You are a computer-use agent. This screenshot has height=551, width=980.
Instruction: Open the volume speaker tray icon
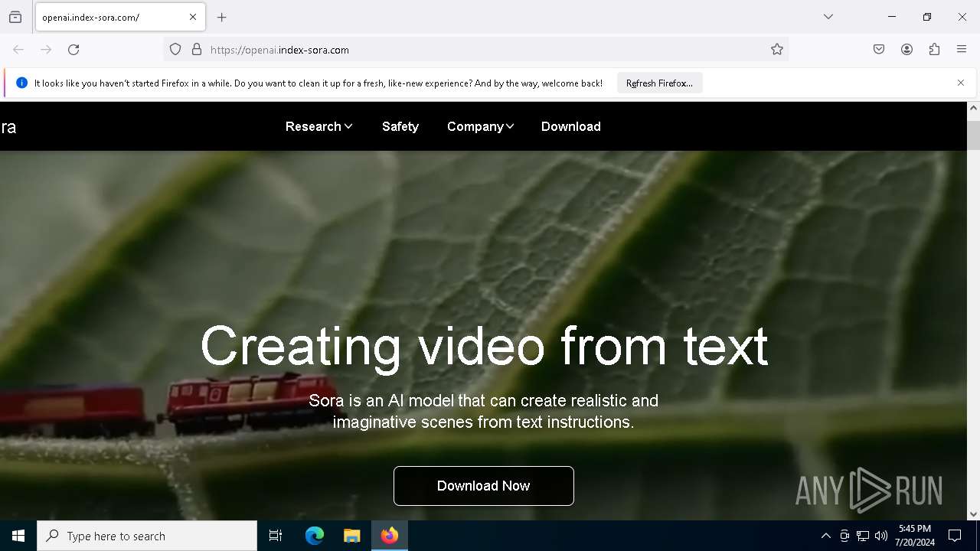coord(881,536)
